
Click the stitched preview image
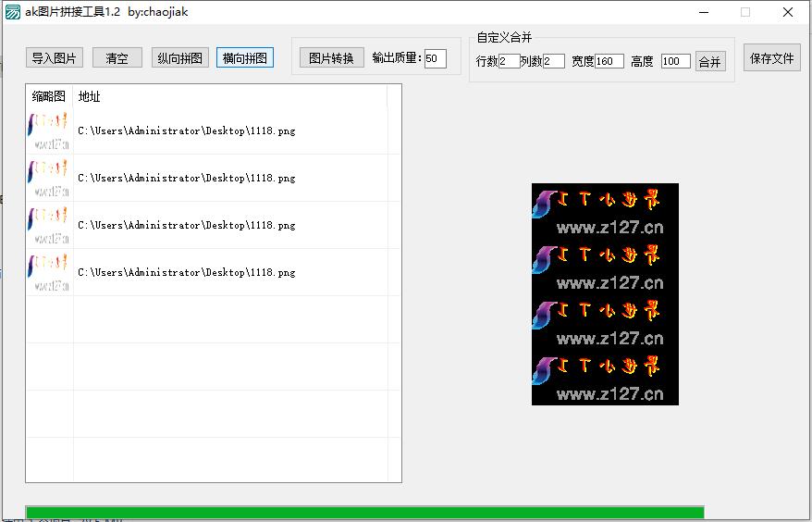[x=605, y=294]
